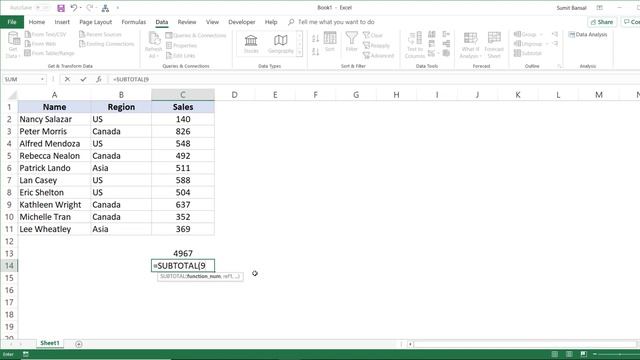The width and height of the screenshot is (640, 360).
Task: Click the function_num tooltip link
Action: [x=204, y=276]
